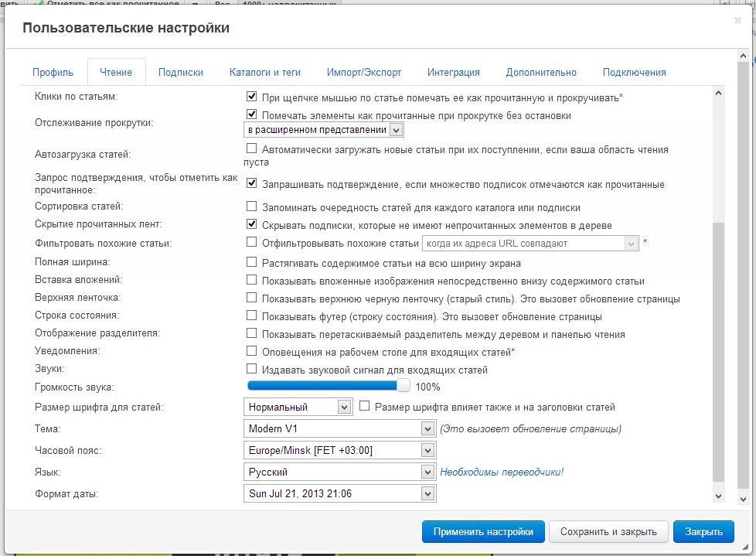Screen dimensions: 756x556
Task: Open scroll tracking view dropdown
Action: [x=324, y=130]
